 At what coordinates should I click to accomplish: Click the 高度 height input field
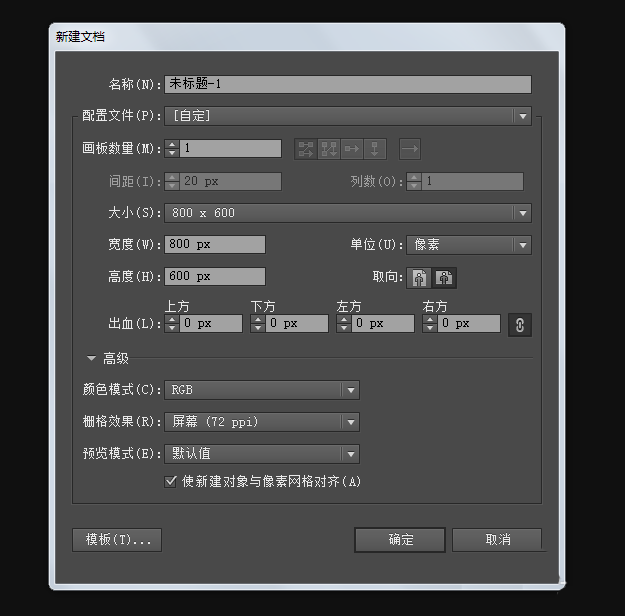tap(215, 276)
